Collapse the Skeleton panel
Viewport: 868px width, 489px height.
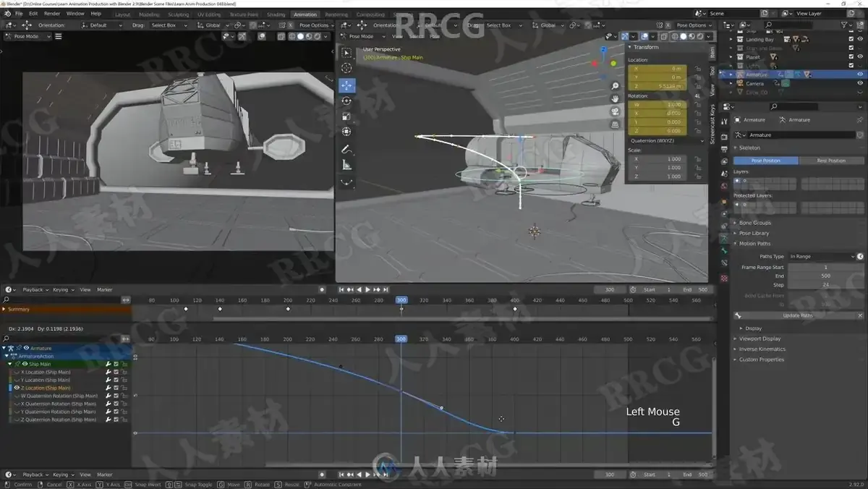point(749,148)
